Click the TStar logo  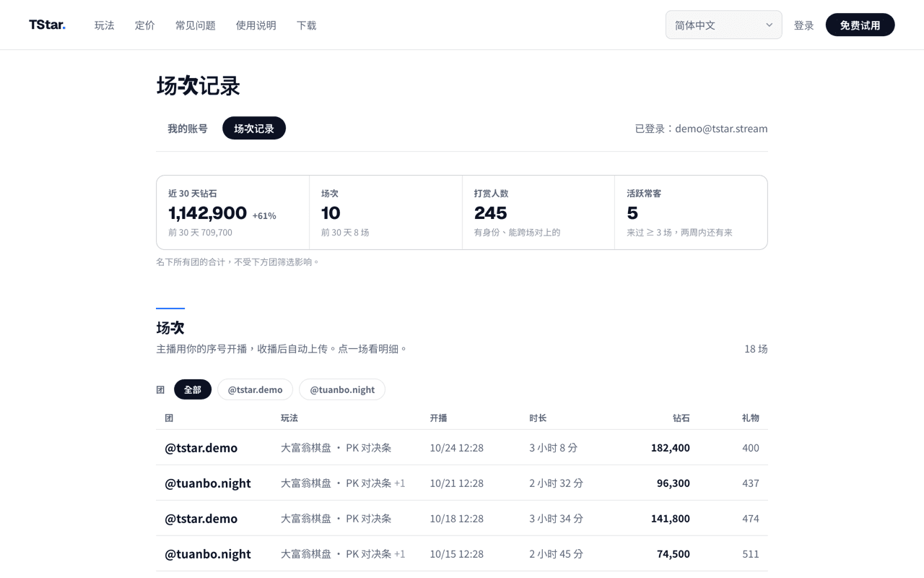coord(48,25)
